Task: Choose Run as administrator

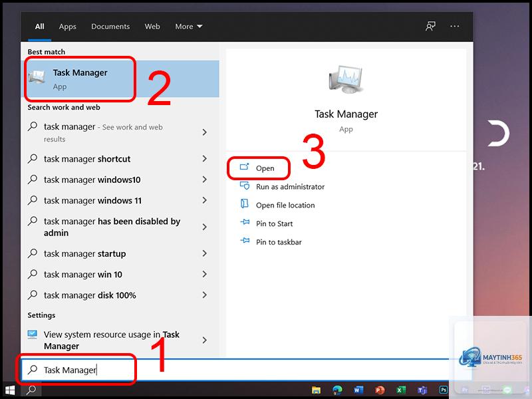Action: click(290, 187)
